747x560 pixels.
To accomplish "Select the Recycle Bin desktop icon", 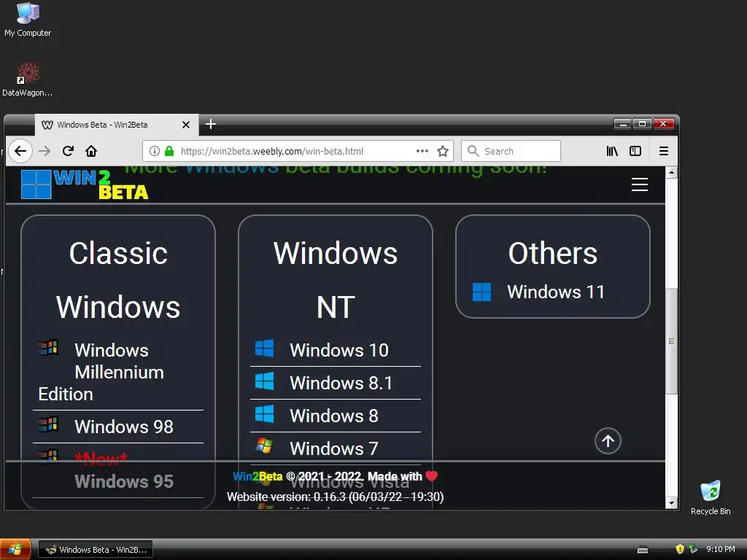I will click(711, 498).
